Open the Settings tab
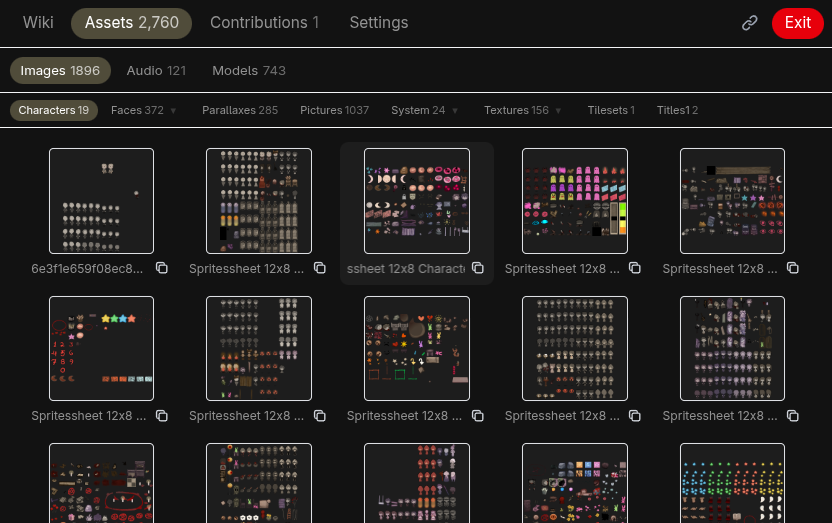The width and height of the screenshot is (832, 523). point(379,23)
